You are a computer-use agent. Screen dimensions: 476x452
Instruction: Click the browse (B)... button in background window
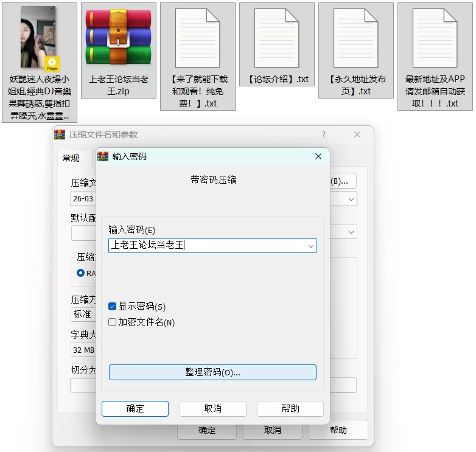(x=343, y=181)
